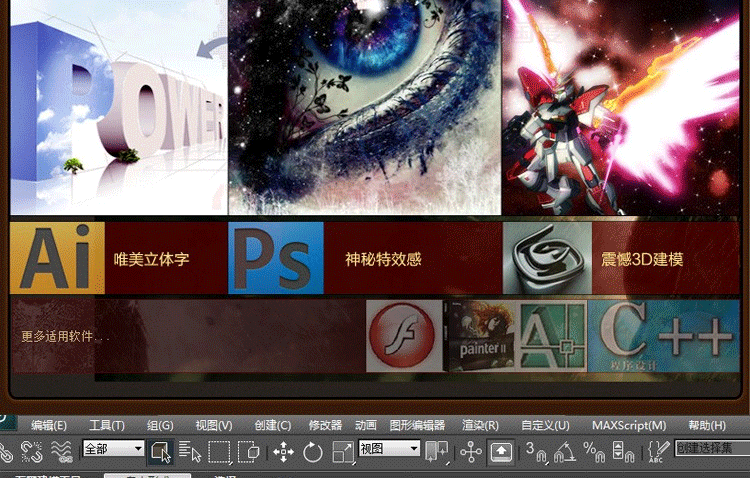The width and height of the screenshot is (750, 478).
Task: Select the Bind to Space Warp tool
Action: point(62,451)
